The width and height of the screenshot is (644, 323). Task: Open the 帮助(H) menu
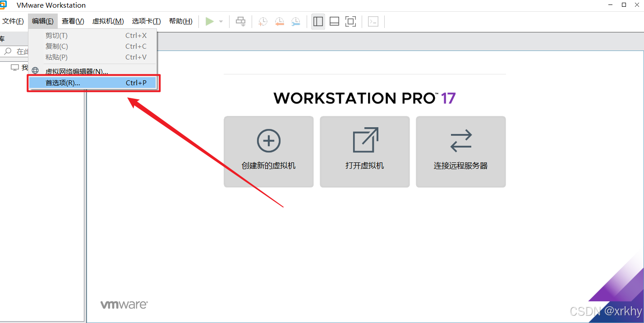(181, 21)
